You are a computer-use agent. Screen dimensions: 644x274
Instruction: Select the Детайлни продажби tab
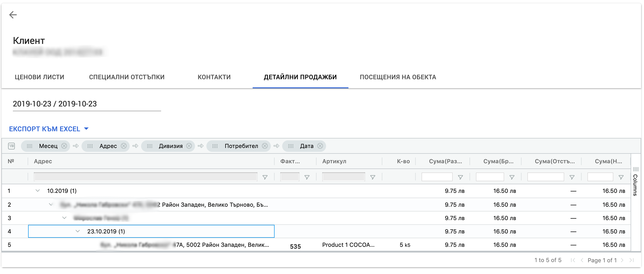[300, 77]
